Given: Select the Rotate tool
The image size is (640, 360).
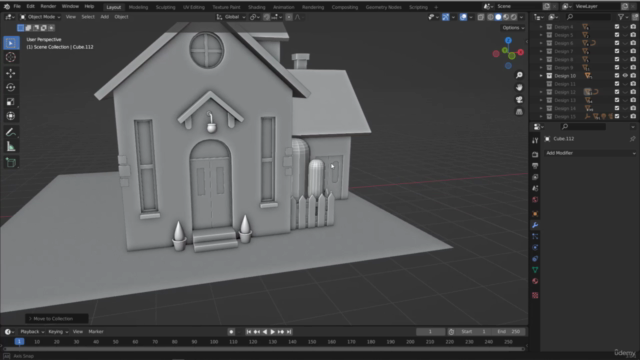Looking at the screenshot, I should [x=11, y=87].
